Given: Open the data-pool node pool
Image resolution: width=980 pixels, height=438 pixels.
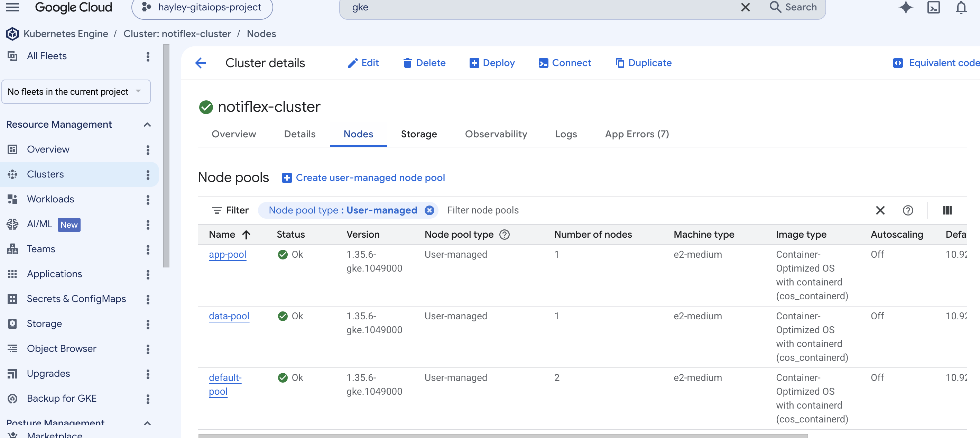Looking at the screenshot, I should [x=229, y=316].
